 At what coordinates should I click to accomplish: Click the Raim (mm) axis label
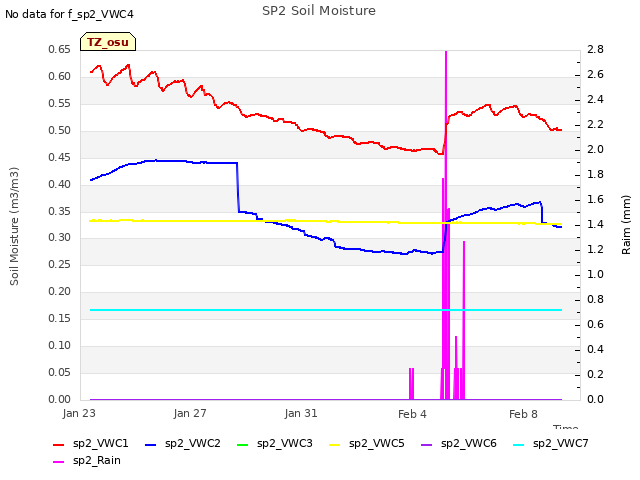coord(626,225)
